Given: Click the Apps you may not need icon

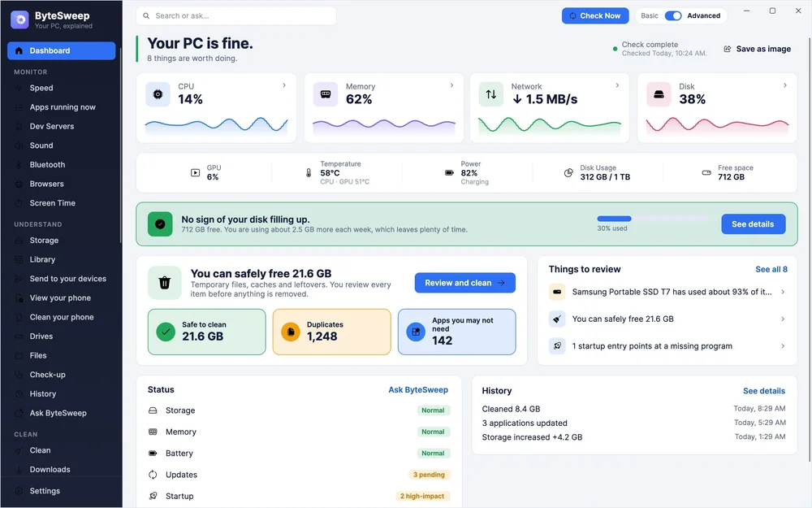Looking at the screenshot, I should click(416, 332).
